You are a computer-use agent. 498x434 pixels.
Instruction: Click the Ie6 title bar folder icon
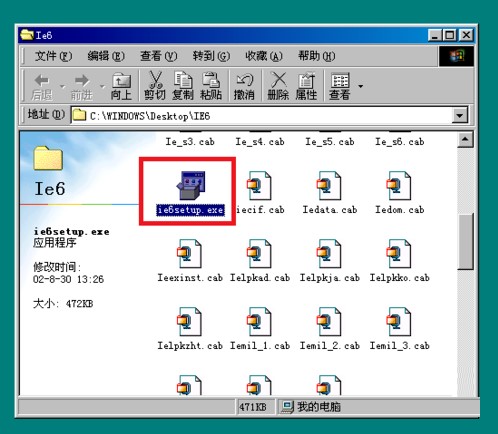point(27,35)
